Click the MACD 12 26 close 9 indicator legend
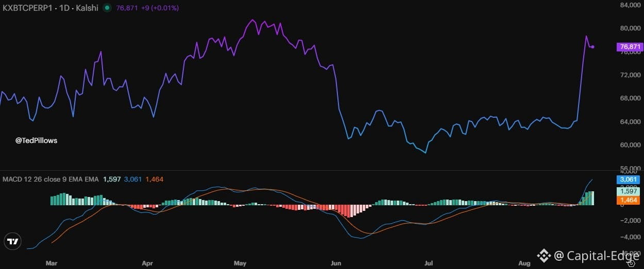Viewport: 644px width, 269px height. click(x=50, y=179)
